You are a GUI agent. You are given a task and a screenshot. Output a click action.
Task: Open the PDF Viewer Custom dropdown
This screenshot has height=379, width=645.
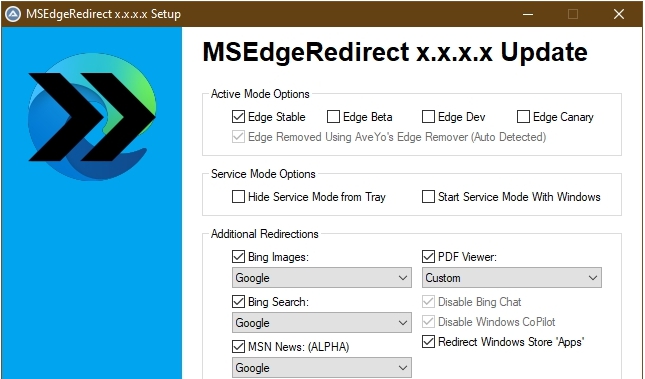[x=512, y=278]
